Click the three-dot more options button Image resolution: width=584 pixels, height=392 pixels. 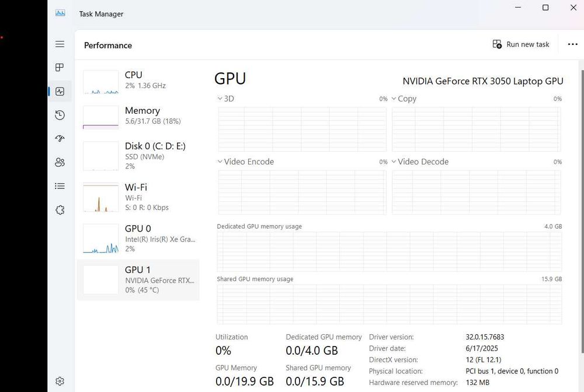tap(572, 44)
